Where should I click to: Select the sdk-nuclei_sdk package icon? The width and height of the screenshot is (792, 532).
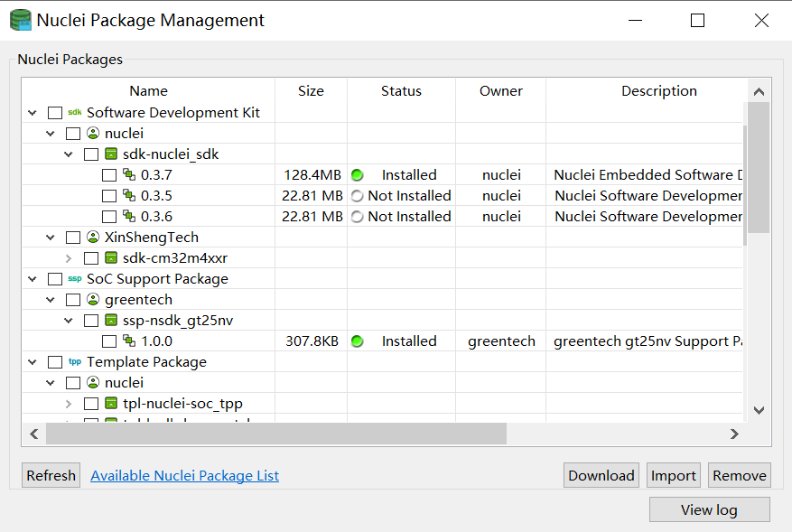click(x=111, y=154)
